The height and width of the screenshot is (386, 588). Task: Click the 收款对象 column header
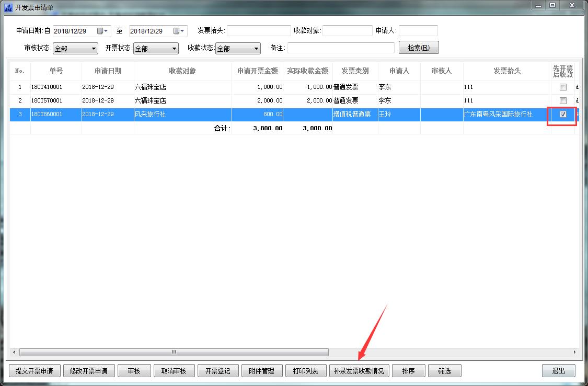182,71
